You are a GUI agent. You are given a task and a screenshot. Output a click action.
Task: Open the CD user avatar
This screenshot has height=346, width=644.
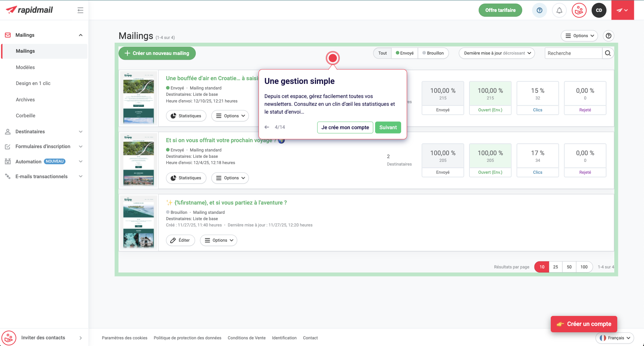pyautogui.click(x=599, y=10)
